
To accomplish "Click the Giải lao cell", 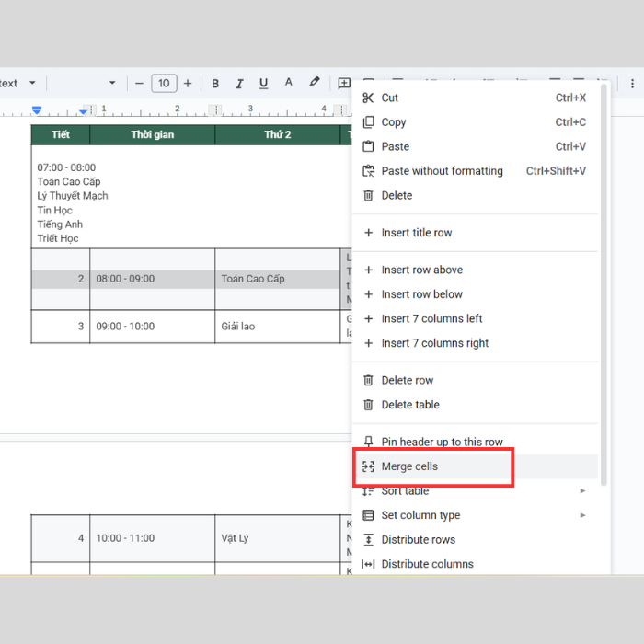I will [278, 327].
